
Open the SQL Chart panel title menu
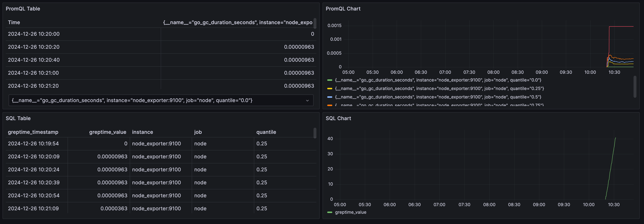click(x=338, y=118)
